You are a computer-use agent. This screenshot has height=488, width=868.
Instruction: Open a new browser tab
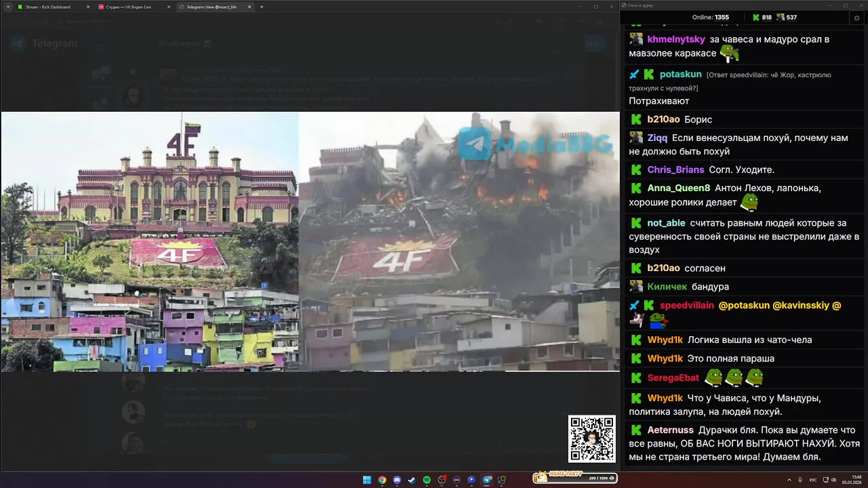262,7
